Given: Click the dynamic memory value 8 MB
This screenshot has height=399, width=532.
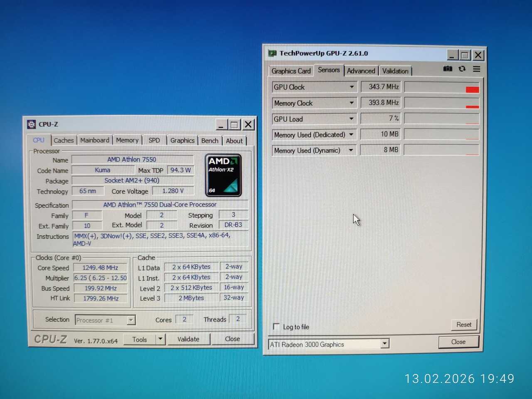Looking at the screenshot, I should (381, 150).
